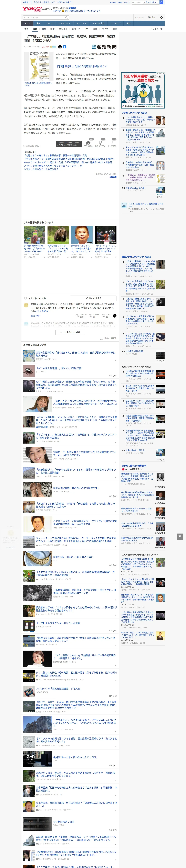Click the blue web search magnifier button

click(x=161, y=2)
